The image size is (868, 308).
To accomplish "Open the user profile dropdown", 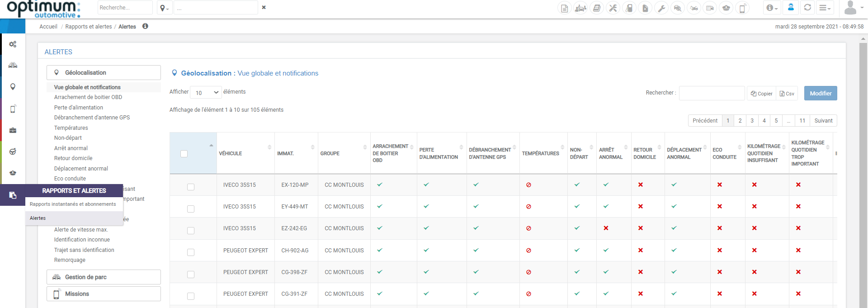I will tap(853, 8).
